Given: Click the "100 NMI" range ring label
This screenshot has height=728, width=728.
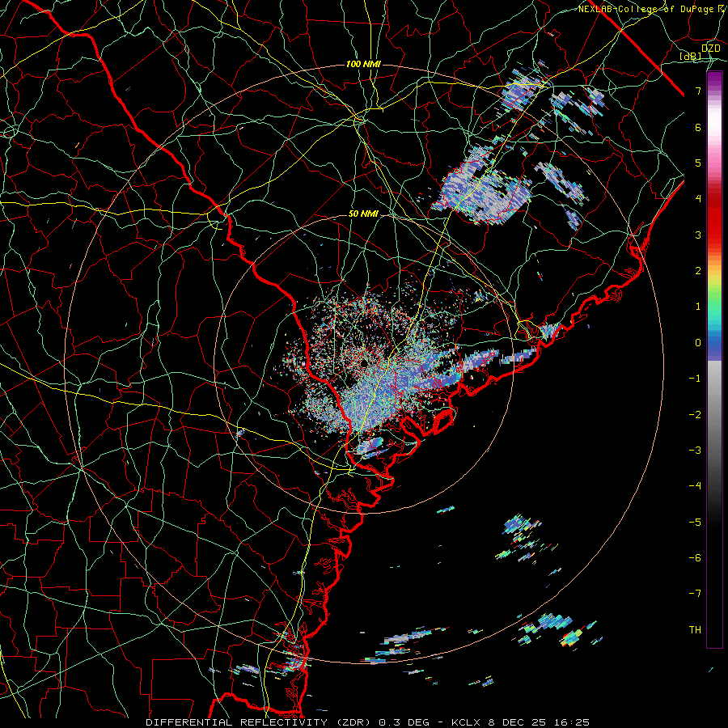Looking at the screenshot, I should (363, 64).
